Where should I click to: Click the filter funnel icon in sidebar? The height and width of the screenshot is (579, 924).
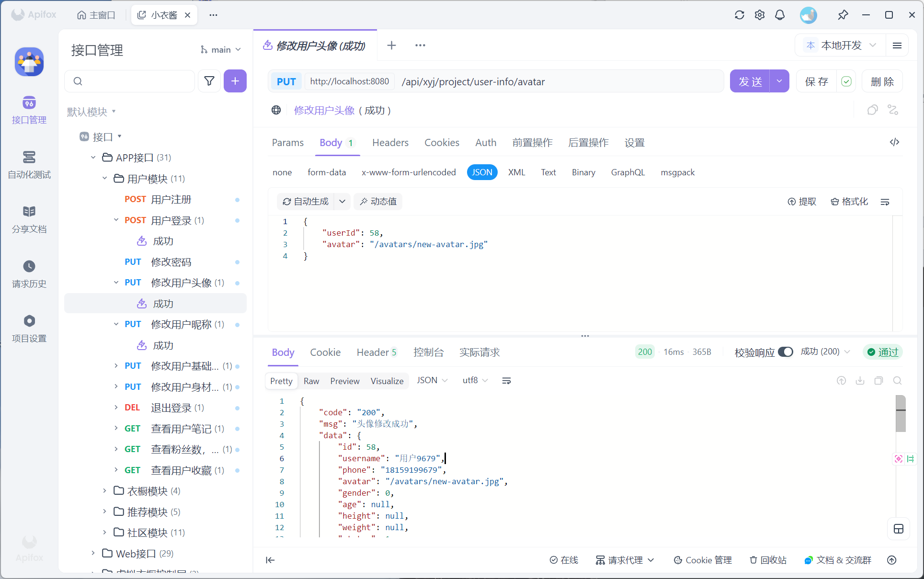tap(209, 81)
